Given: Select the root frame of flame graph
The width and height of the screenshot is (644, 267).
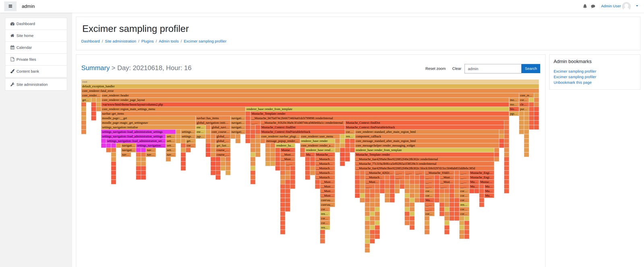Looking at the screenshot, I should click(310, 82).
